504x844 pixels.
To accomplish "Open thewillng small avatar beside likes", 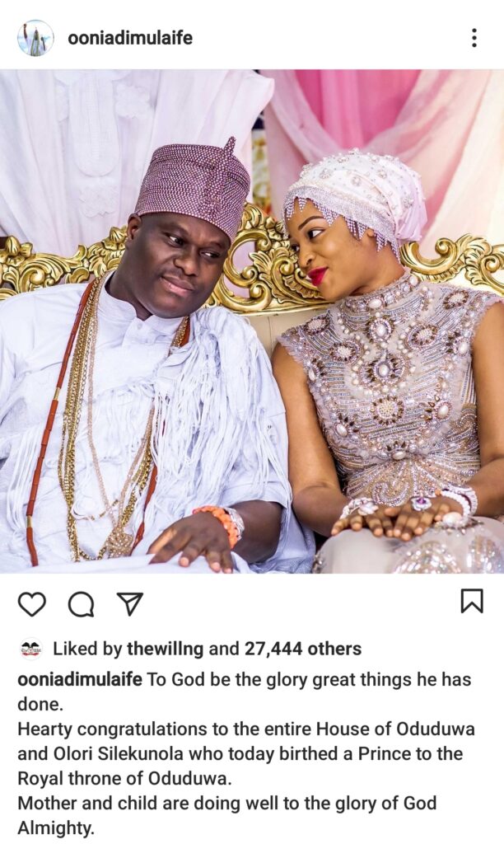I will 30,648.
